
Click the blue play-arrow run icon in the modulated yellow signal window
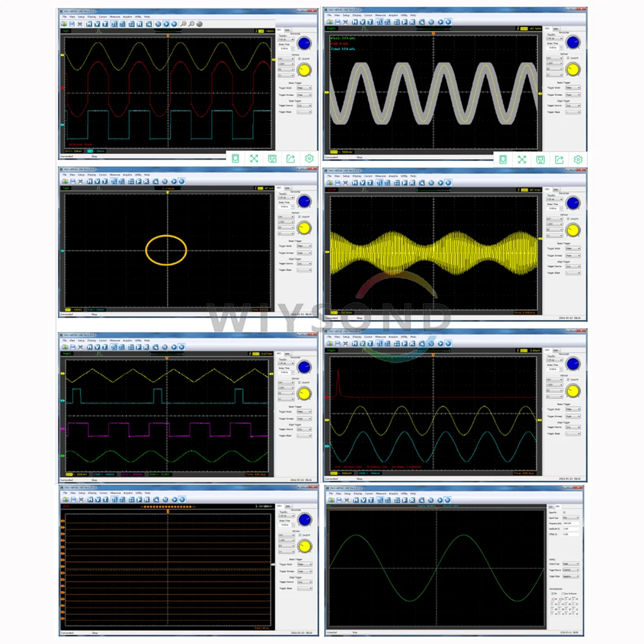[x=440, y=183]
